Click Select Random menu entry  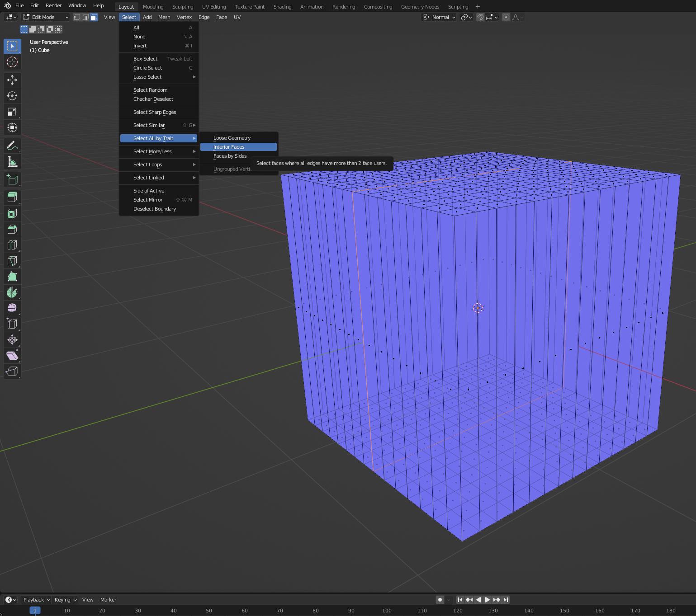(x=159, y=90)
